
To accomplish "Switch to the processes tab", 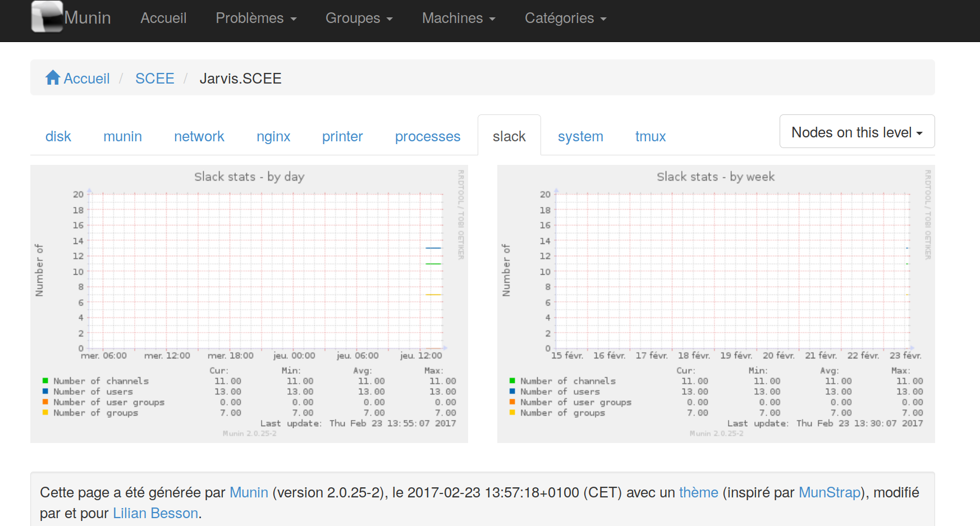I will [428, 136].
